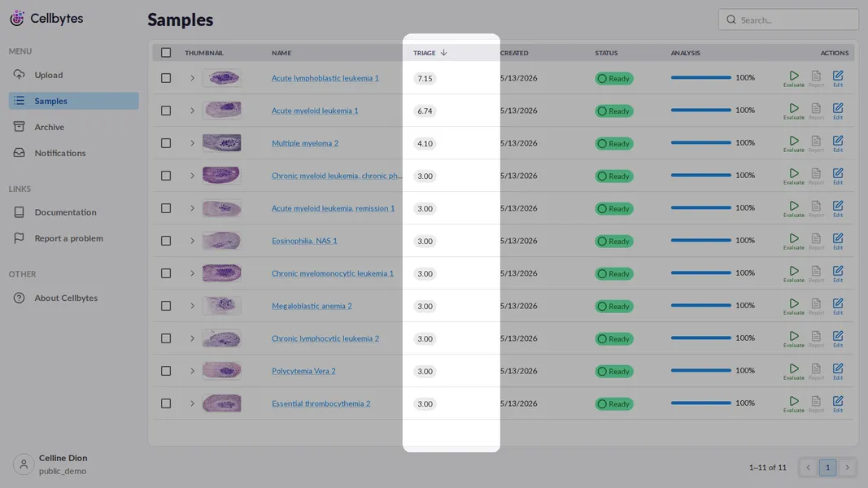Click the Cellbytes logo icon
The width and height of the screenshot is (868, 488).
pyautogui.click(x=17, y=18)
